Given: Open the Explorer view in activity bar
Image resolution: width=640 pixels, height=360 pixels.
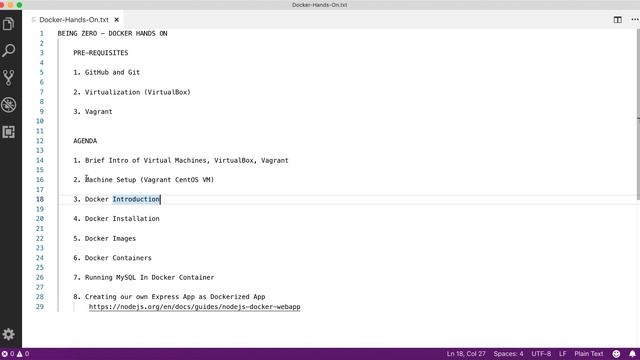Looking at the screenshot, I should pyautogui.click(x=9, y=24).
